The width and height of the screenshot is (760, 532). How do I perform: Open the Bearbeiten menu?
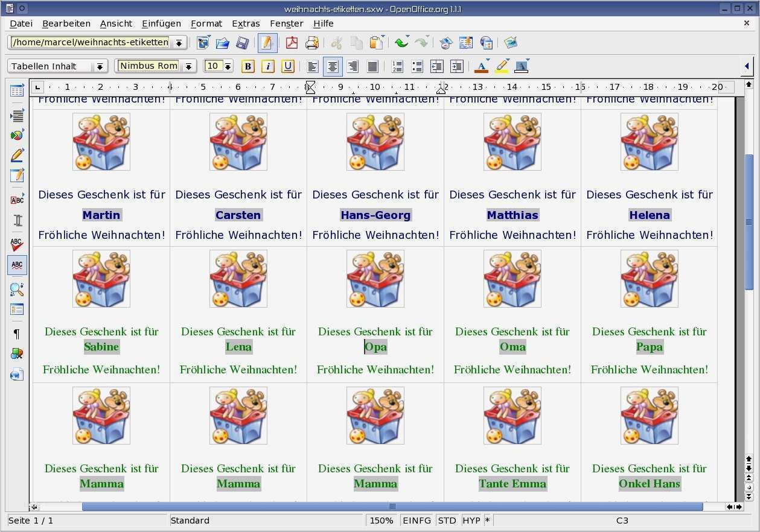(66, 24)
